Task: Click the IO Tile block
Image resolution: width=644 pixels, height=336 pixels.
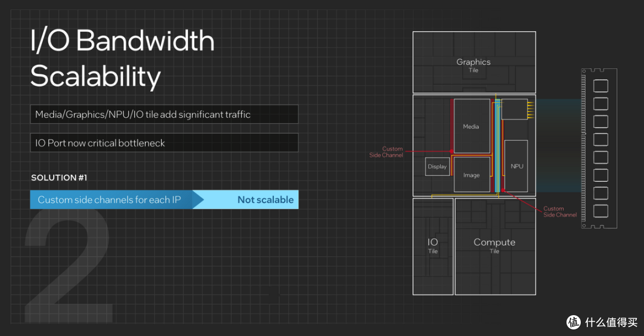Action: point(433,245)
